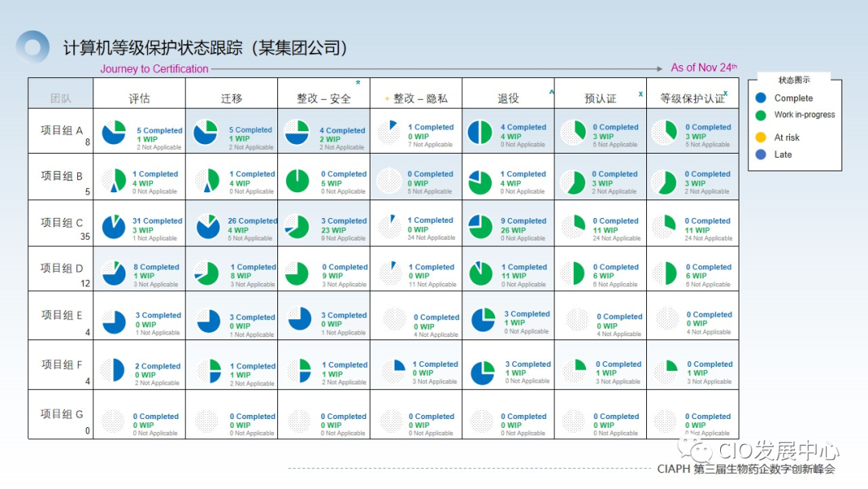Click 项目组 E 整改–安全 pie chart
This screenshot has width=868, height=489.
[x=300, y=319]
